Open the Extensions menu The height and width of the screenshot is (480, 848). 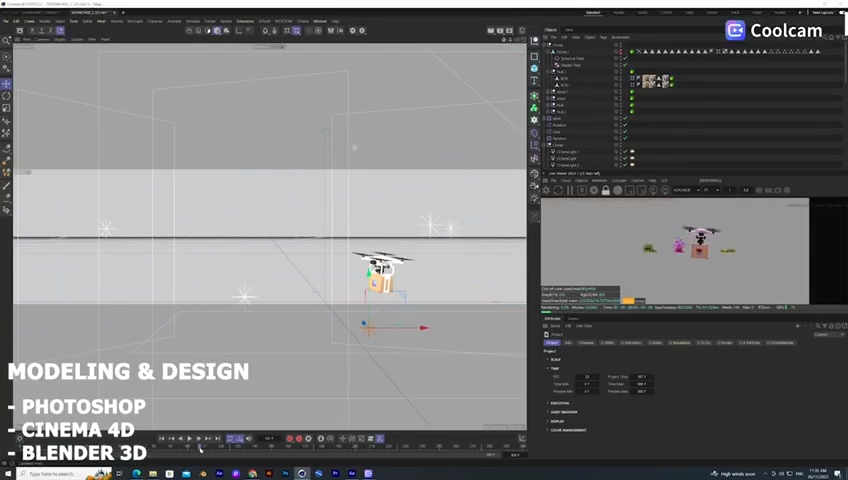tap(245, 21)
